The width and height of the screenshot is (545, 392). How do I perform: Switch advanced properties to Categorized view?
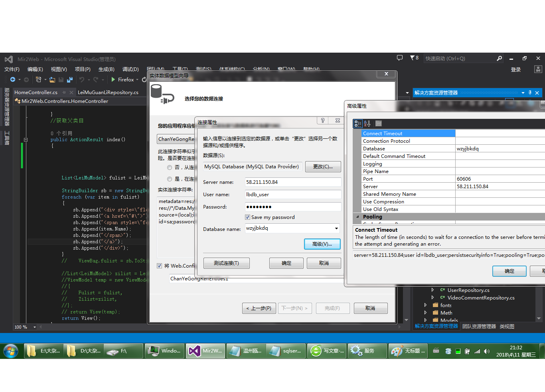coord(358,124)
